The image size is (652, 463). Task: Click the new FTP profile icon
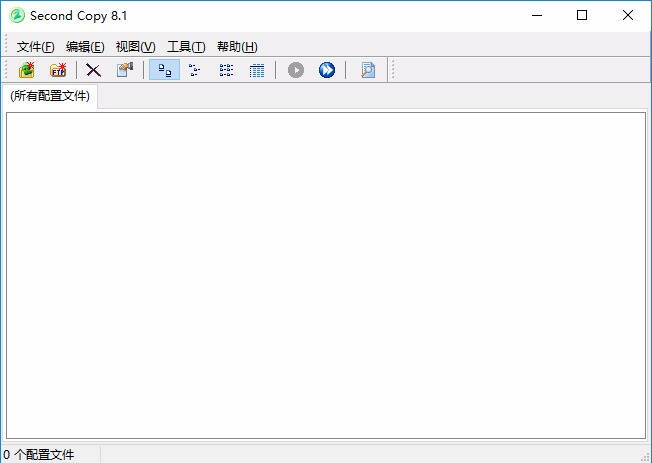(58, 70)
